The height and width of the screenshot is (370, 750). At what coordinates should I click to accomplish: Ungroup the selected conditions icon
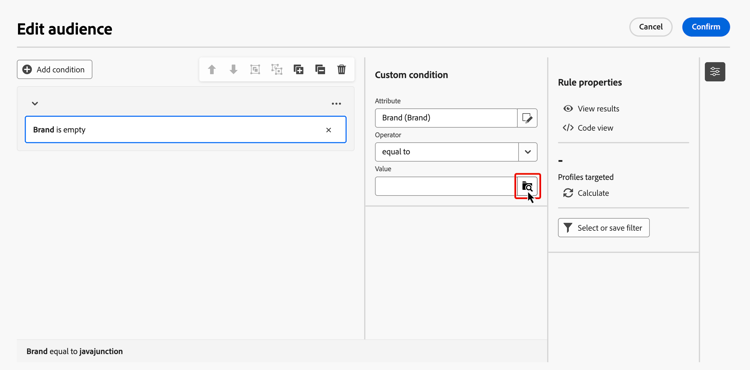click(x=276, y=70)
